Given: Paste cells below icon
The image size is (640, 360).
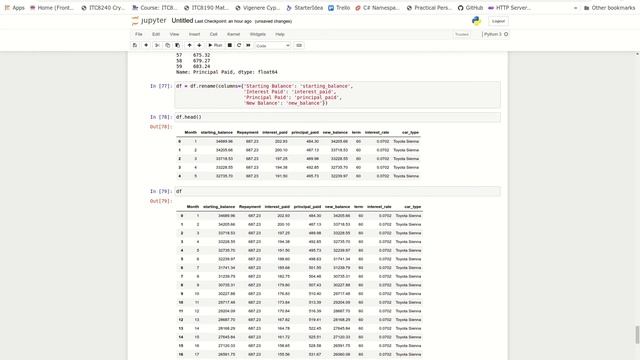Looking at the screenshot, I should click(177, 45).
